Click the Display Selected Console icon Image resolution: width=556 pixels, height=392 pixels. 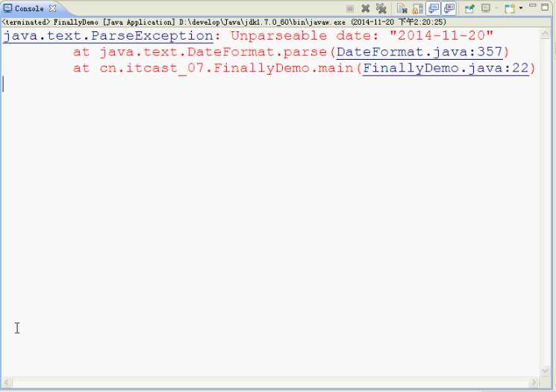(x=486, y=8)
